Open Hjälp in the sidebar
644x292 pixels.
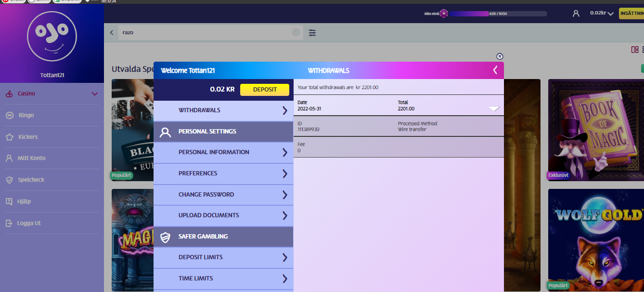(25, 201)
